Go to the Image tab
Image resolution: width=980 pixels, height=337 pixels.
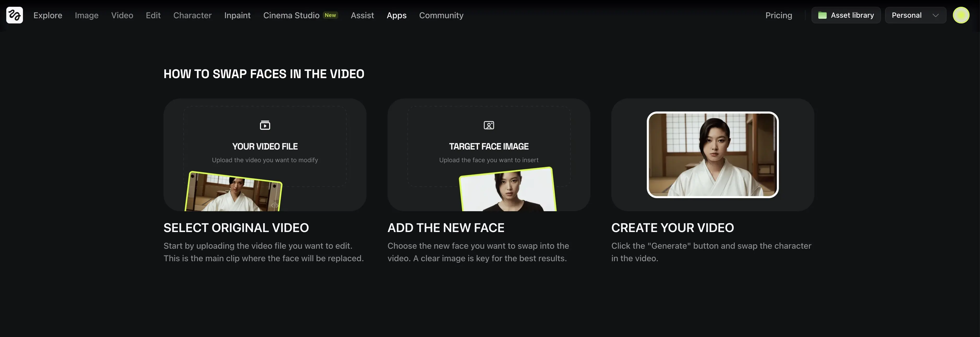pos(86,15)
